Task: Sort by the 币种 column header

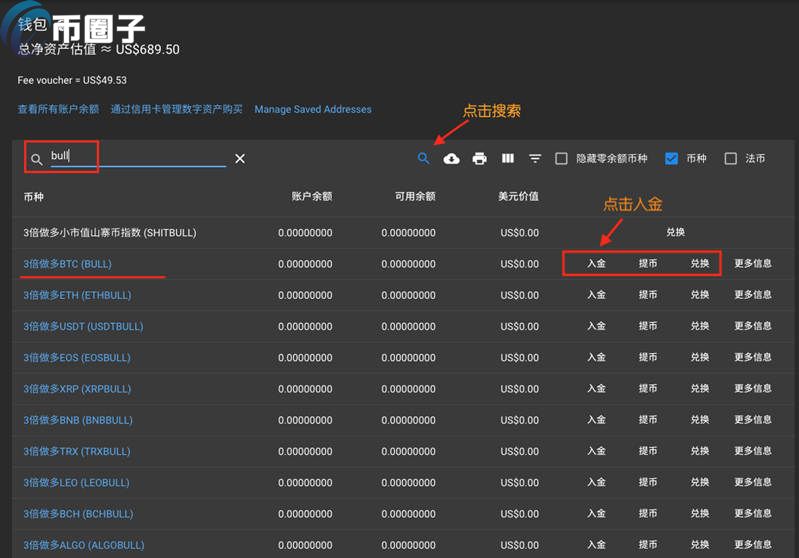Action: [x=34, y=197]
